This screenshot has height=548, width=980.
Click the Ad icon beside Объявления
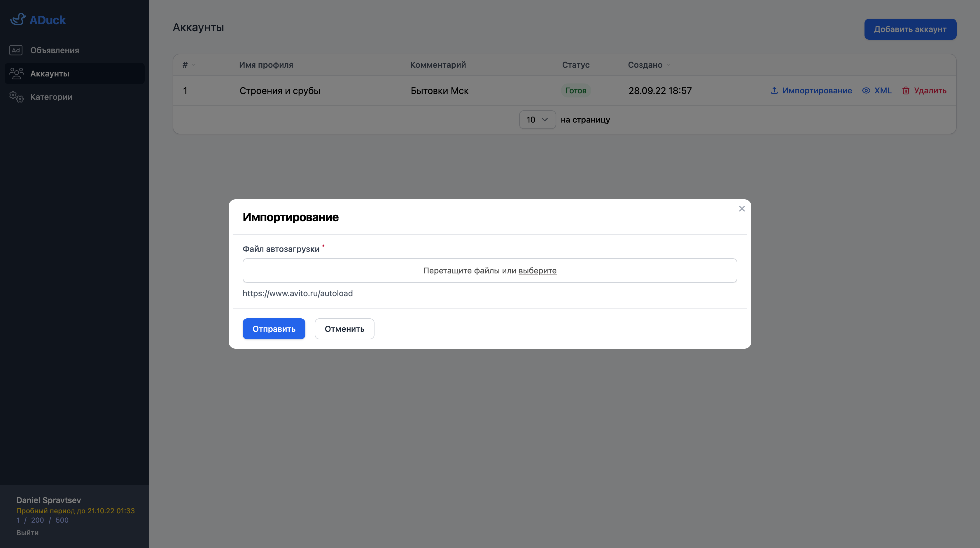(16, 50)
